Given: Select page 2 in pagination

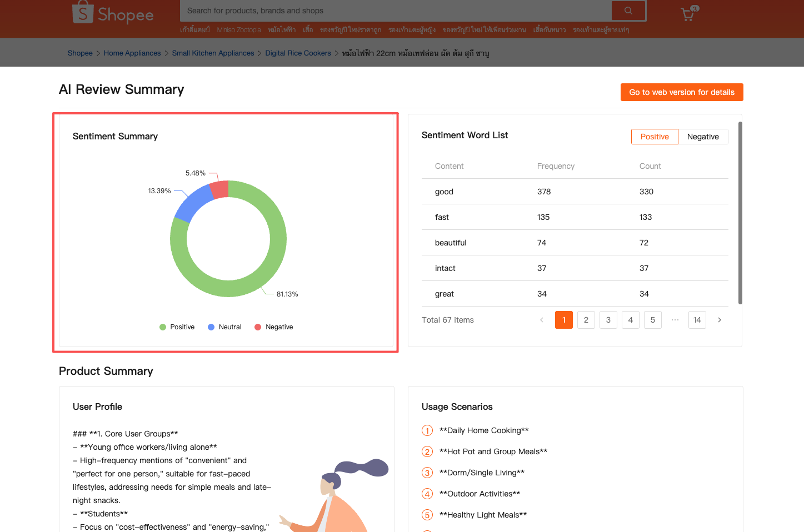Looking at the screenshot, I should coord(586,320).
